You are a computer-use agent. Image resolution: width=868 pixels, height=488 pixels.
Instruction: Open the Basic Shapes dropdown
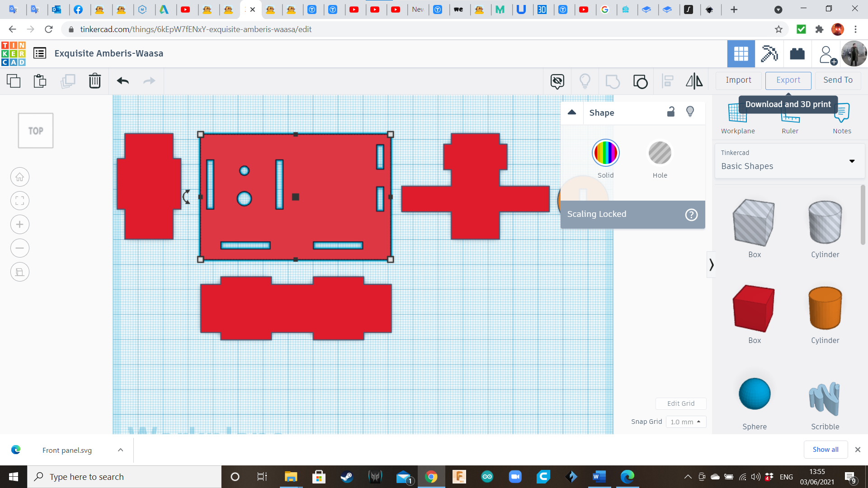pos(852,161)
